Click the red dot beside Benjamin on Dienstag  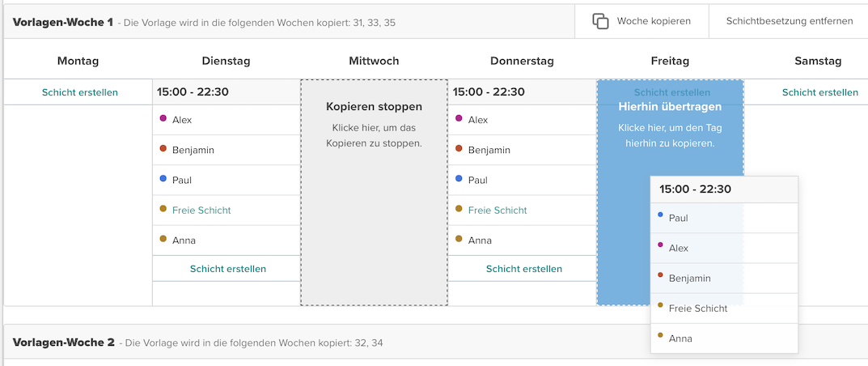[x=163, y=148]
